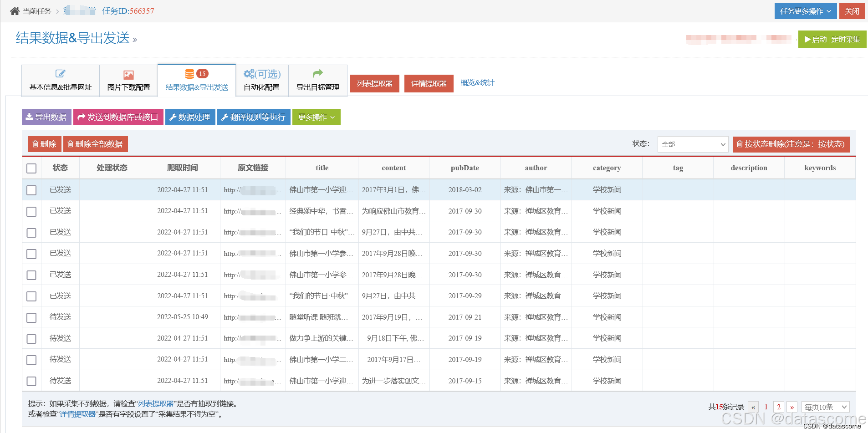This screenshot has height=433, width=868.
Task: Click the title cell 随堂听课 随班就…
Action: tap(322, 317)
